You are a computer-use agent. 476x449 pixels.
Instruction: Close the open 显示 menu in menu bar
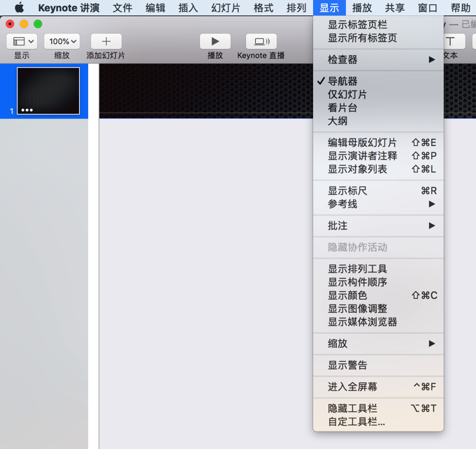click(x=329, y=8)
